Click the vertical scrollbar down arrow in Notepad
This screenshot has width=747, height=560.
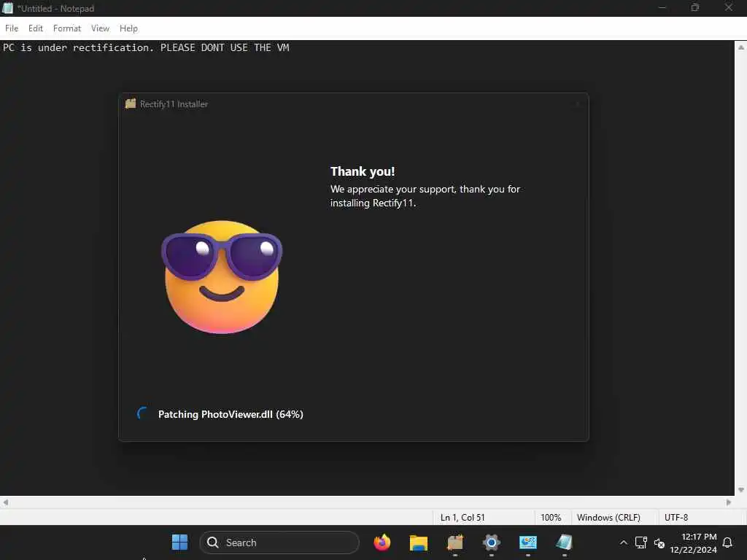point(741,489)
